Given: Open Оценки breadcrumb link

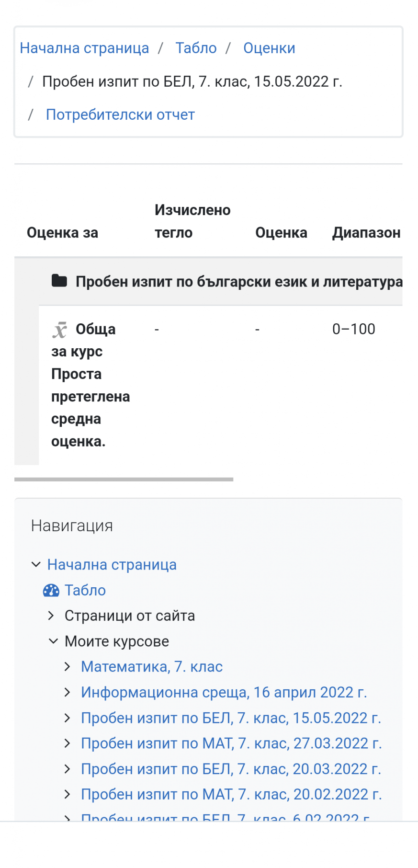Looking at the screenshot, I should (x=269, y=48).
